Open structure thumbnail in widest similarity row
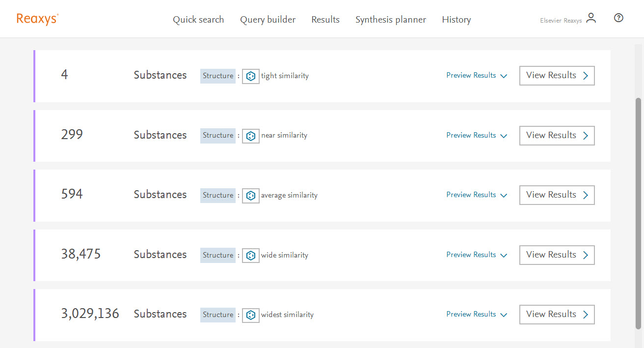Viewport: 644px width, 348px height. pyautogui.click(x=250, y=315)
